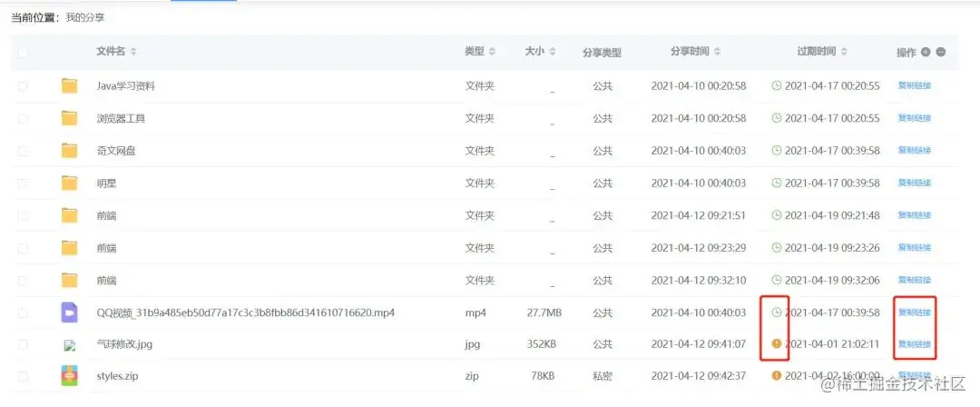Viewport: 980px width, 407px height.
Task: Click clock icon beside expiry 2021-04-19 09:23:26
Action: coord(777,247)
